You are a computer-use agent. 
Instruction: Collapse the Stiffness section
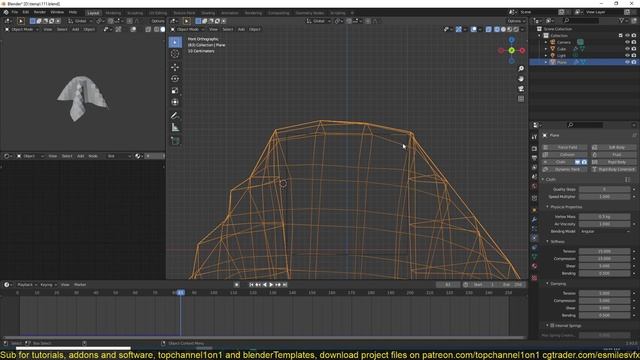click(548, 242)
